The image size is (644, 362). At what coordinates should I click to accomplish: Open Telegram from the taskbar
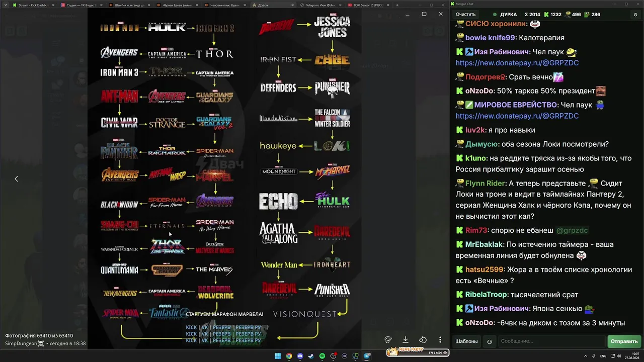367,356
